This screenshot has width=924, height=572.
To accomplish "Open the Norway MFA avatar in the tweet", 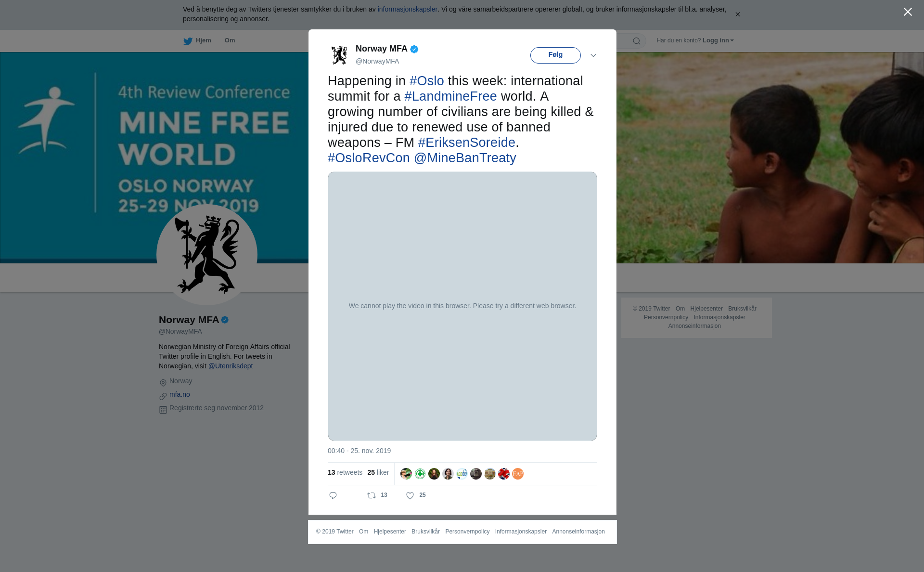I will pos(339,55).
